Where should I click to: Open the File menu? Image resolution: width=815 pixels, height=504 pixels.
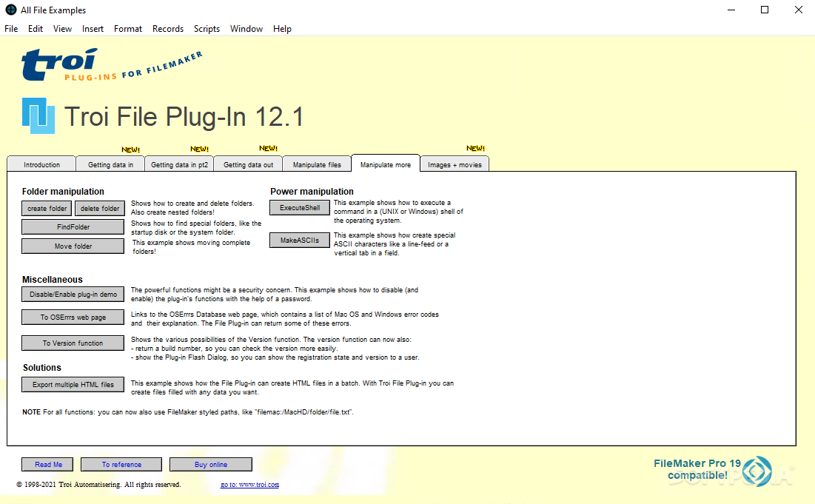tap(11, 29)
